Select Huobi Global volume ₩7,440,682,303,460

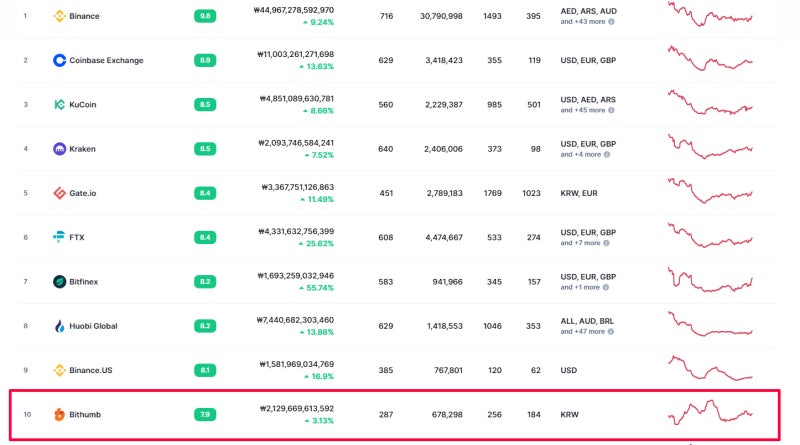tap(295, 320)
